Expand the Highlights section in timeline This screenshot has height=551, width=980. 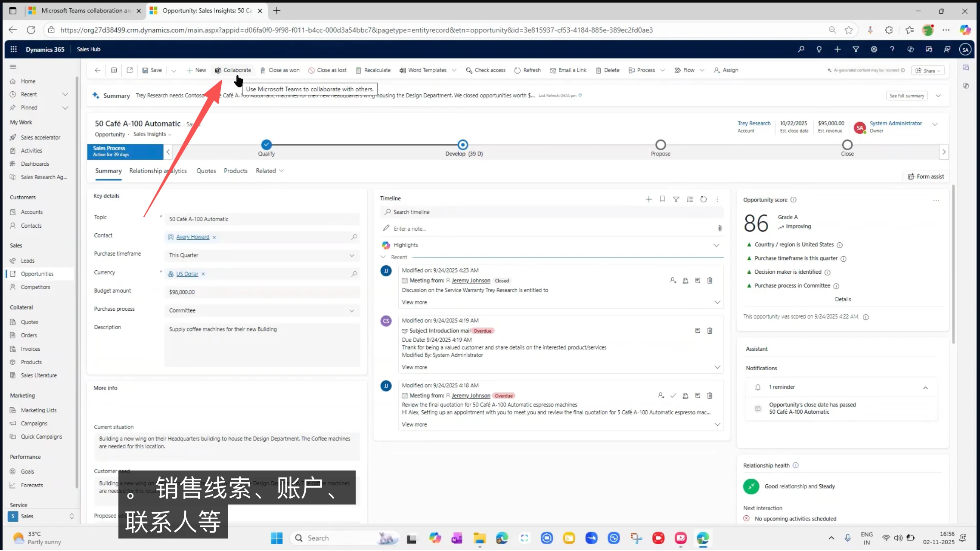[716, 245]
